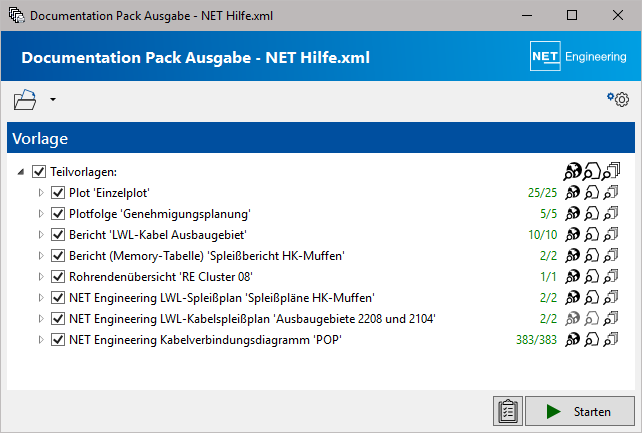Click stacked sheets icon for Kabelverbindungsdiagramm 'POP'
This screenshot has height=433, width=642.
611,340
